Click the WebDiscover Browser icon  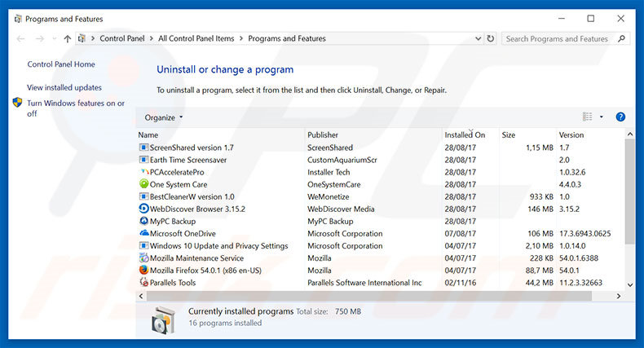[143, 209]
